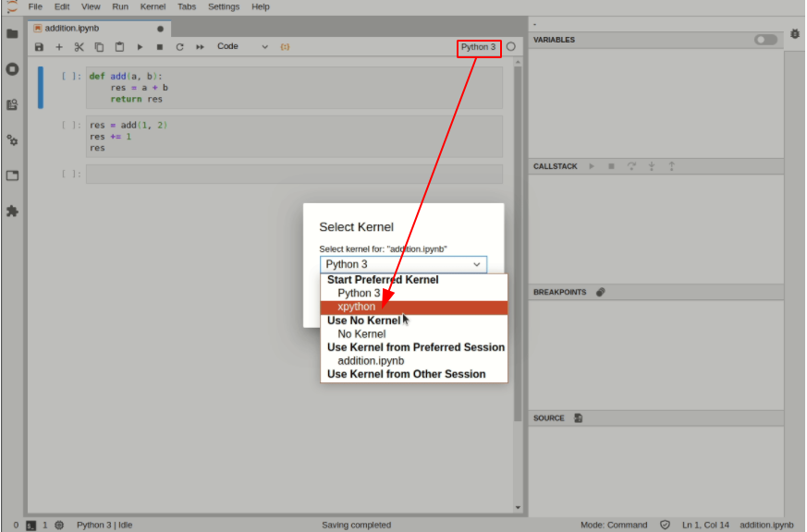The width and height of the screenshot is (807, 532).
Task: Terminate debugging stop icon in Callstack
Action: [611, 166]
